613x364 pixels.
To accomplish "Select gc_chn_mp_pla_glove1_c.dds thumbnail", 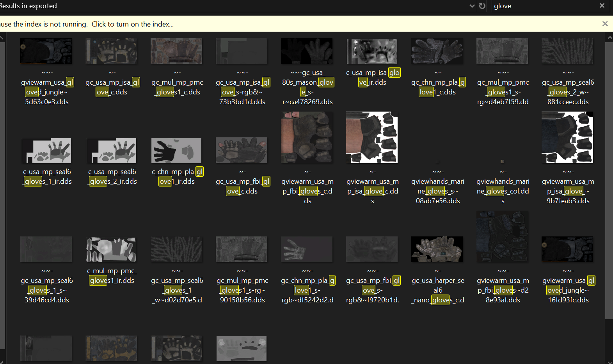I will pos(437,51).
